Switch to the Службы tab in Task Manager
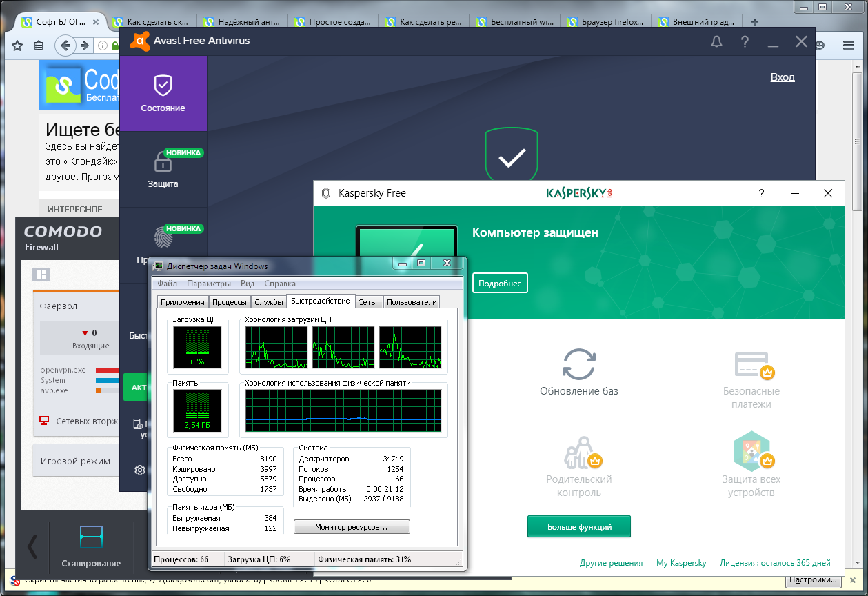Image resolution: width=868 pixels, height=596 pixels. coord(269,301)
